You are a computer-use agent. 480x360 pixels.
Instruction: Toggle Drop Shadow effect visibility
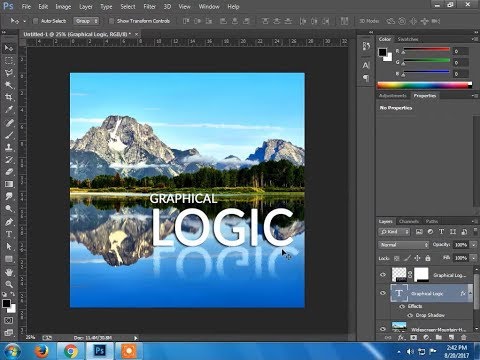tap(410, 315)
